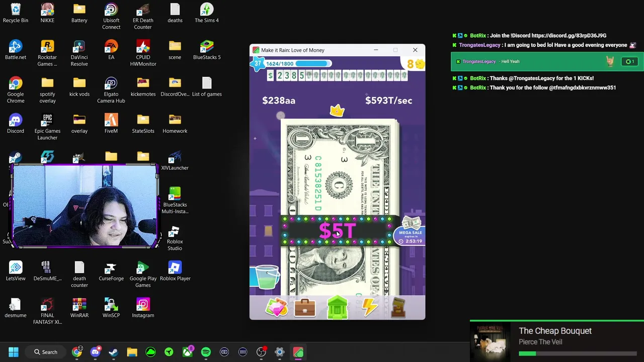Click the album art thumbnail for Pierce The Veil

pyautogui.click(x=490, y=341)
